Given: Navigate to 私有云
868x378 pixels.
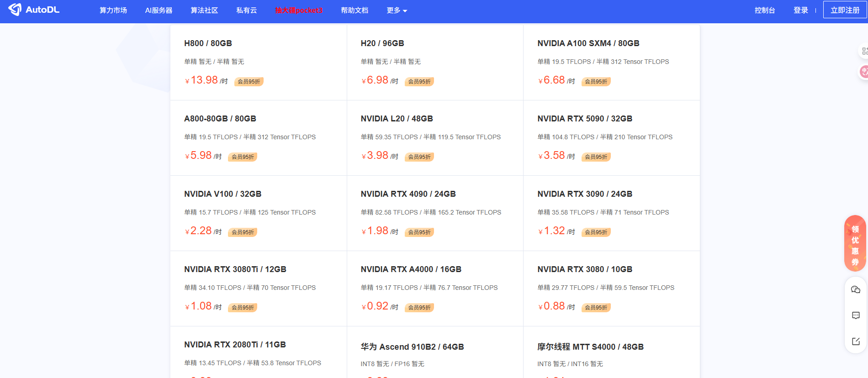Looking at the screenshot, I should pyautogui.click(x=247, y=10).
